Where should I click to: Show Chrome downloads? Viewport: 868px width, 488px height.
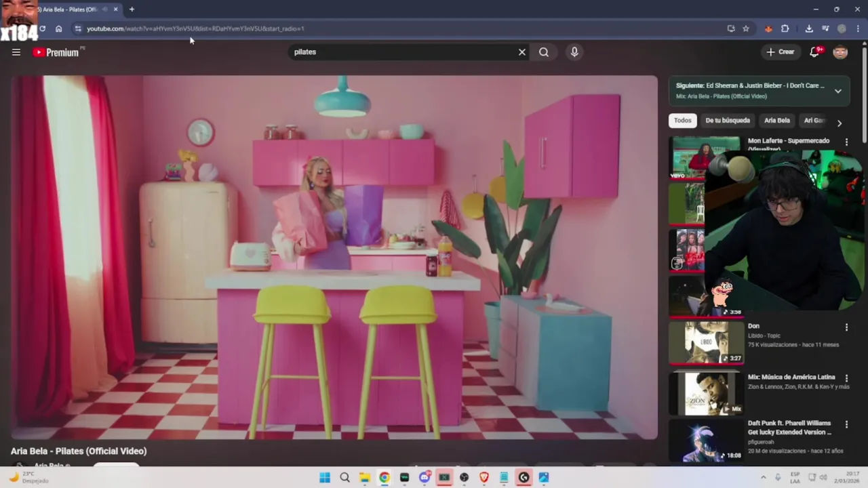(x=809, y=28)
